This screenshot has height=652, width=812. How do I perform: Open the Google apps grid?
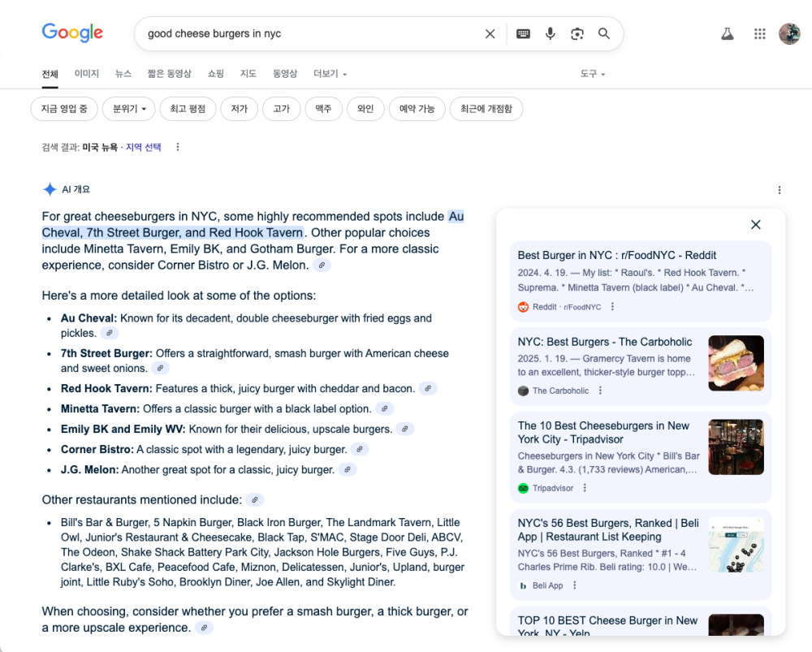759,34
